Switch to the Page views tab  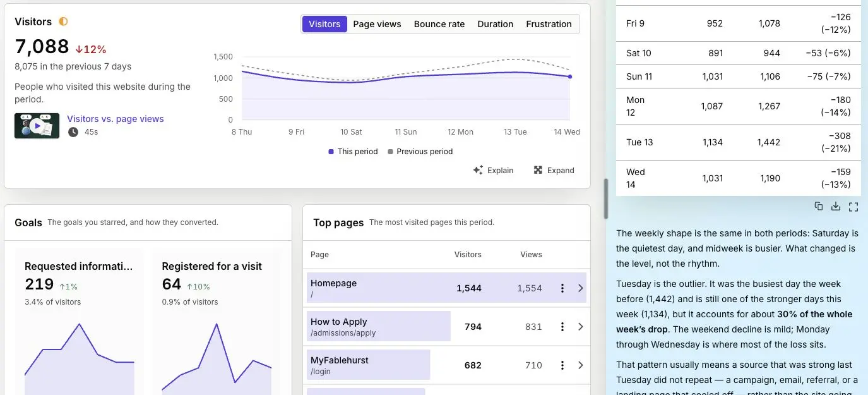click(377, 24)
